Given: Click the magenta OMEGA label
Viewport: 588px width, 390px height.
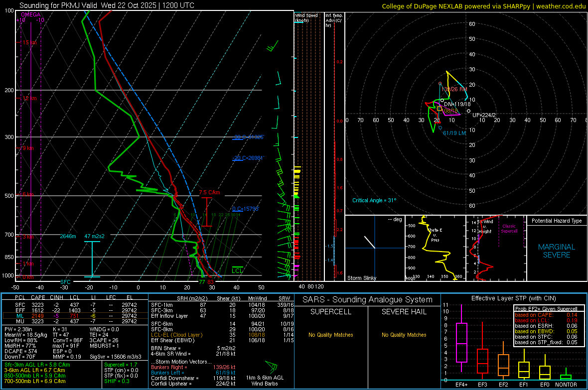Looking at the screenshot, I should (x=31, y=14).
